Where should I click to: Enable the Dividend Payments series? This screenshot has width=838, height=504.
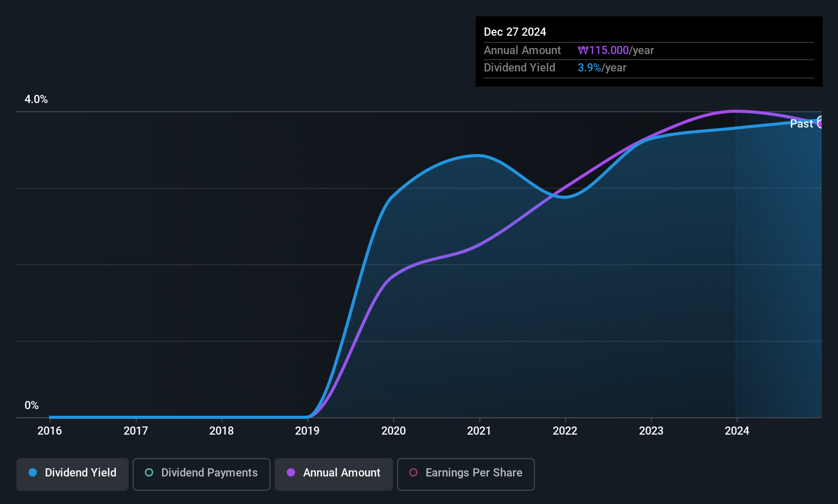[x=202, y=474]
